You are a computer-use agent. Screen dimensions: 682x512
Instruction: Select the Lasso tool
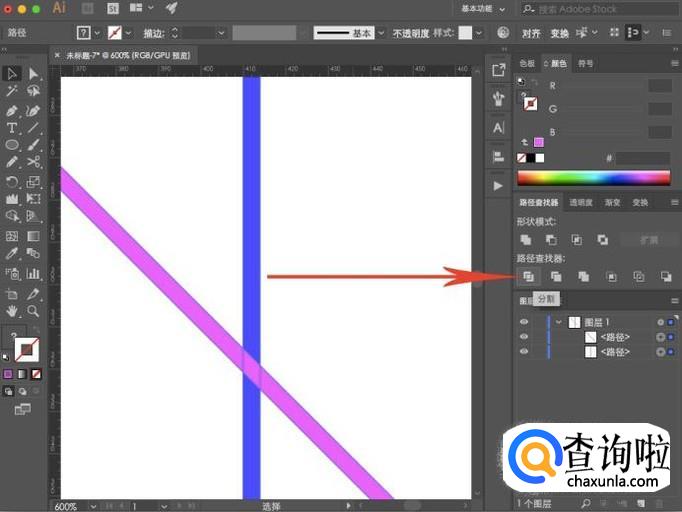pos(33,91)
